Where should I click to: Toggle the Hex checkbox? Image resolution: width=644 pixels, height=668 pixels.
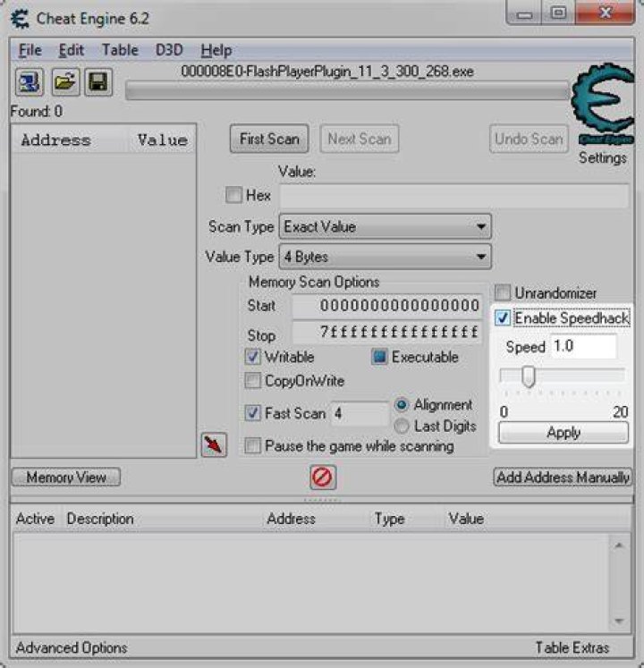[233, 195]
